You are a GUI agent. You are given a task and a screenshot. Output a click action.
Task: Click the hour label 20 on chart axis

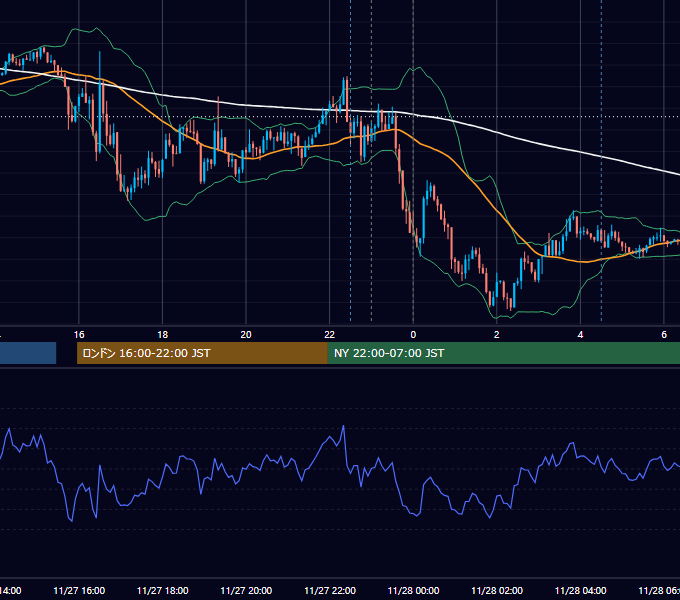pos(246,335)
